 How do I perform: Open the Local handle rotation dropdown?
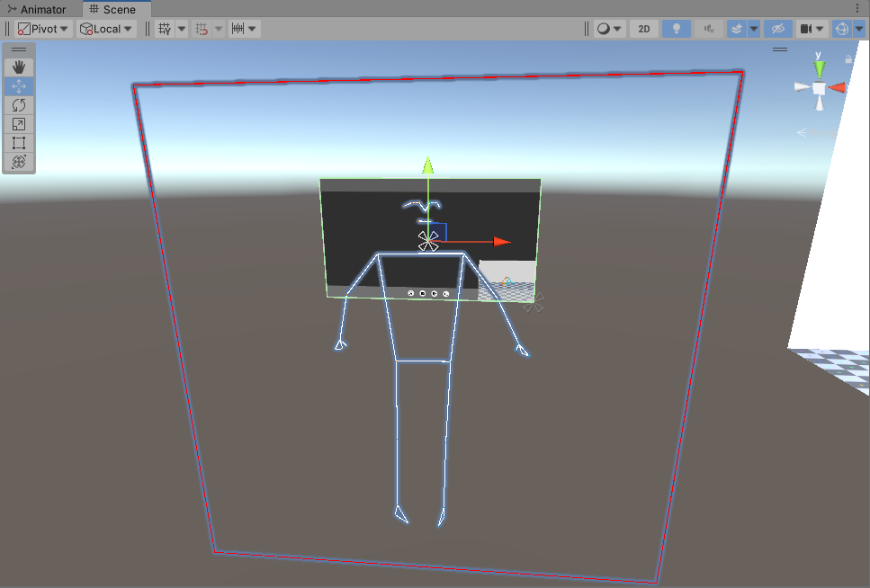coord(106,29)
